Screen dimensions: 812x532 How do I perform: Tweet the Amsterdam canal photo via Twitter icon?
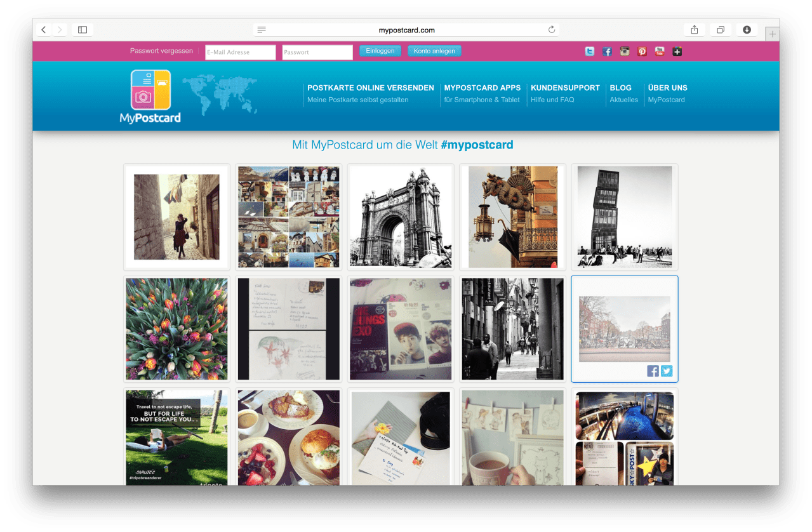point(666,371)
